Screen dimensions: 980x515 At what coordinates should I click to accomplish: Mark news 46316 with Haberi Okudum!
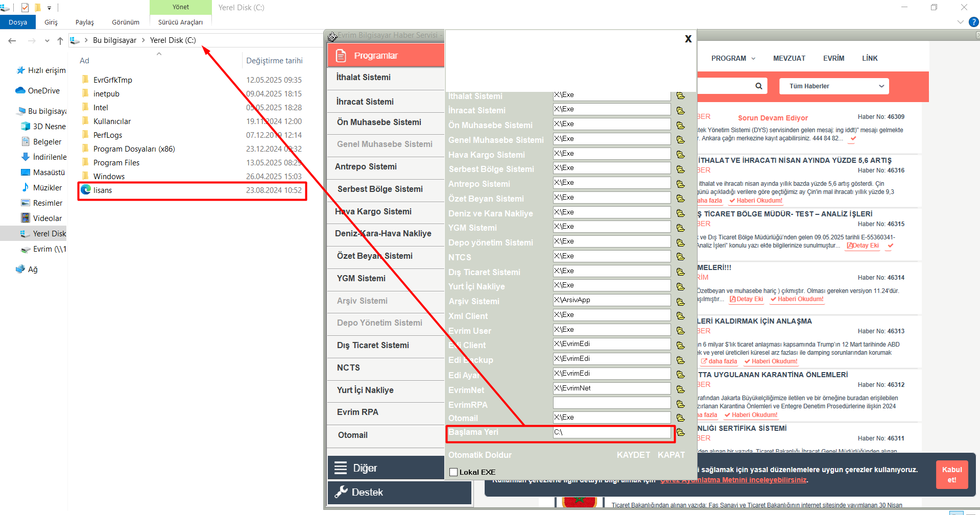[756, 201]
